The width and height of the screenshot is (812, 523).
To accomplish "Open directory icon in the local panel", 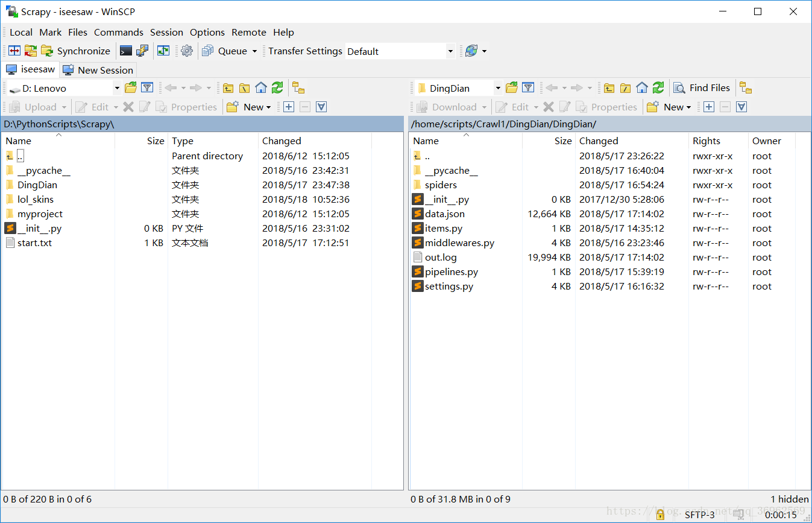I will (131, 88).
